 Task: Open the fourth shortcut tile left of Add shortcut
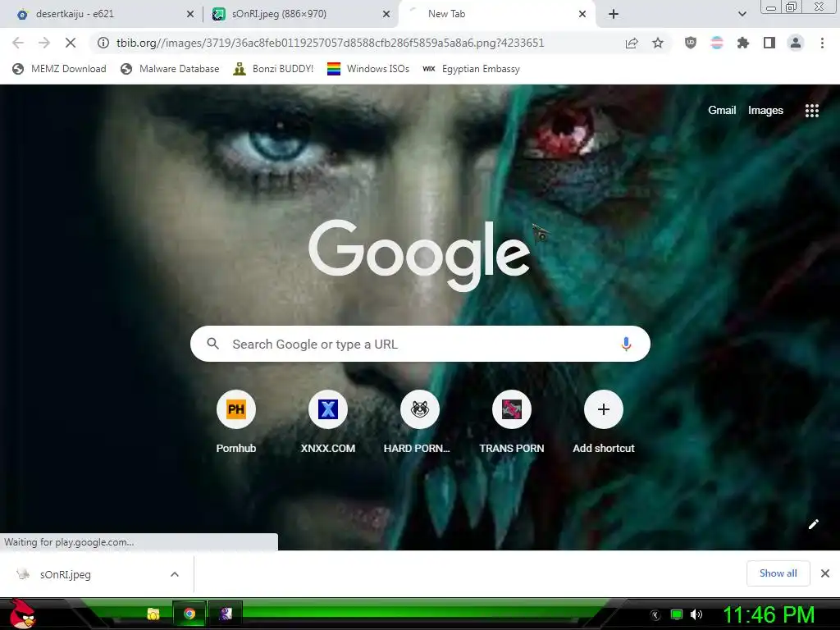click(512, 422)
